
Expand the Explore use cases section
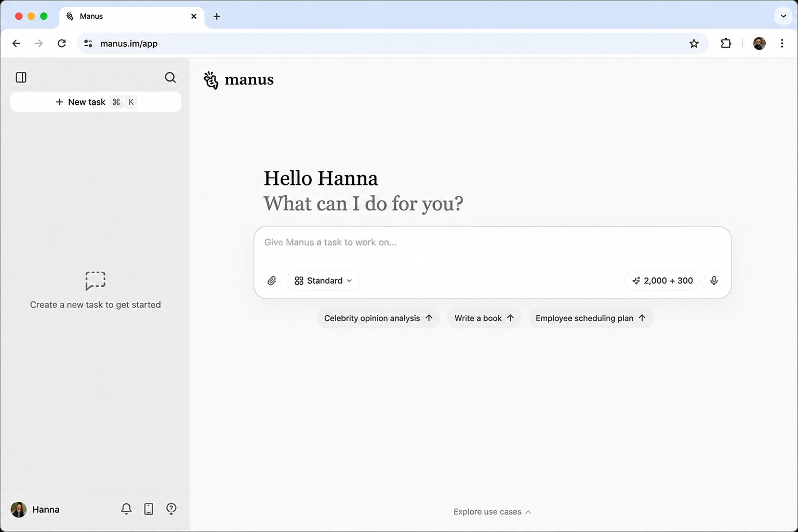493,512
